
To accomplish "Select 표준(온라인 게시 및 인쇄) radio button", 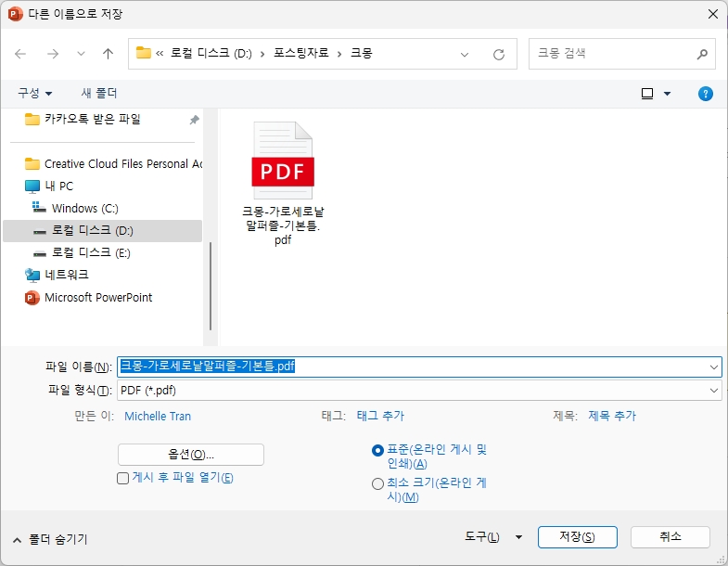I will pyautogui.click(x=378, y=450).
